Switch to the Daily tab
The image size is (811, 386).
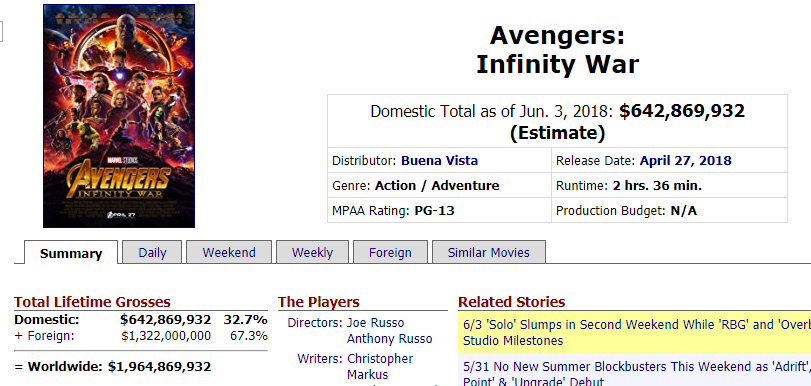152,253
